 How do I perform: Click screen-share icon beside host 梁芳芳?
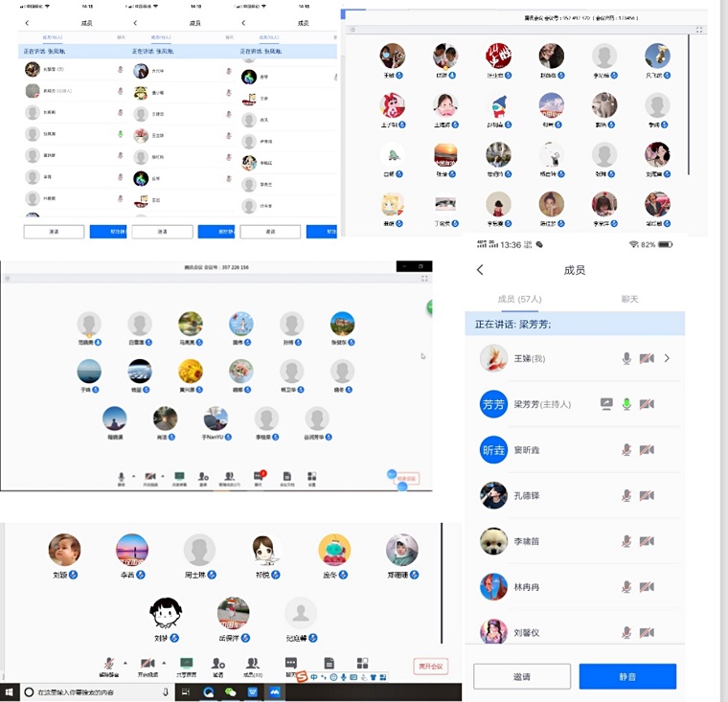tap(605, 404)
